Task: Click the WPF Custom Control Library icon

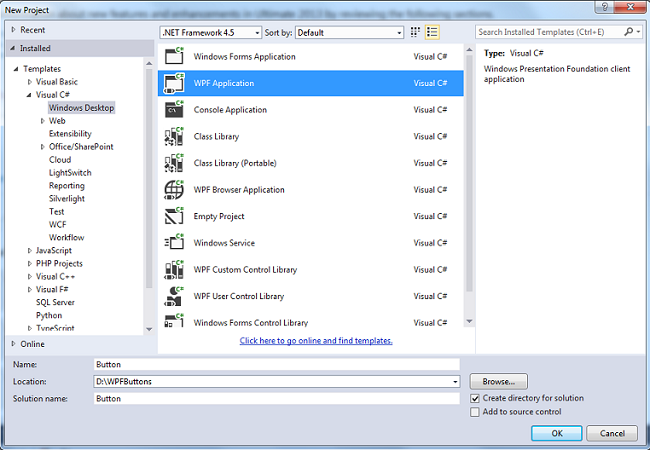Action: pos(174,270)
